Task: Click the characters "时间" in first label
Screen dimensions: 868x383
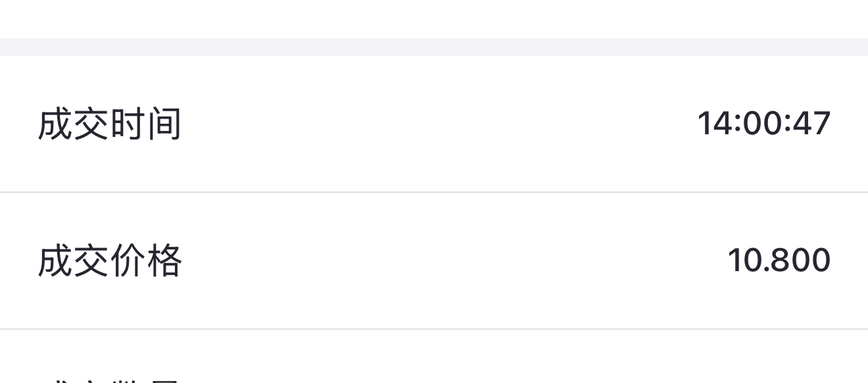Action: pyautogui.click(x=145, y=124)
